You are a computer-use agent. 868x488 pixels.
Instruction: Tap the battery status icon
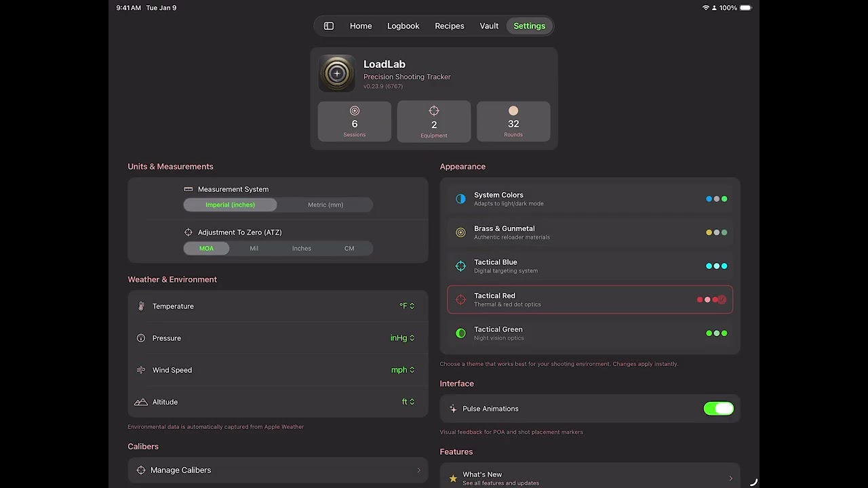pyautogui.click(x=745, y=8)
